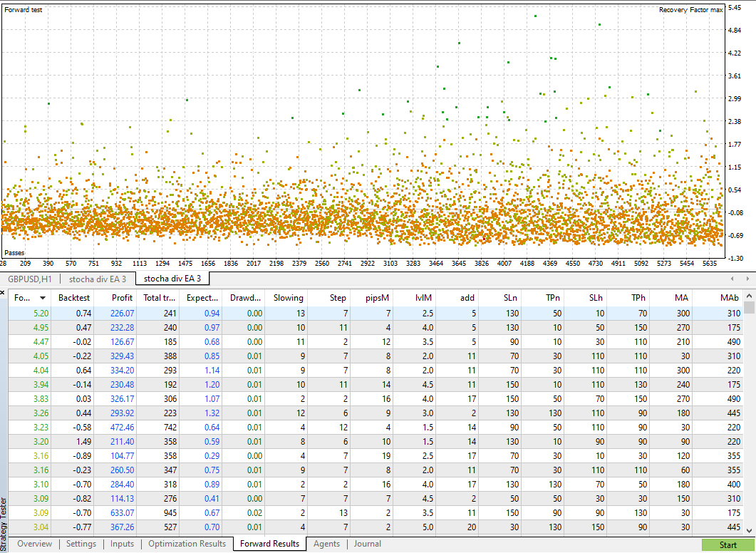Viewport: 756px width, 553px height.
Task: Open the Agents tab
Action: coord(326,544)
